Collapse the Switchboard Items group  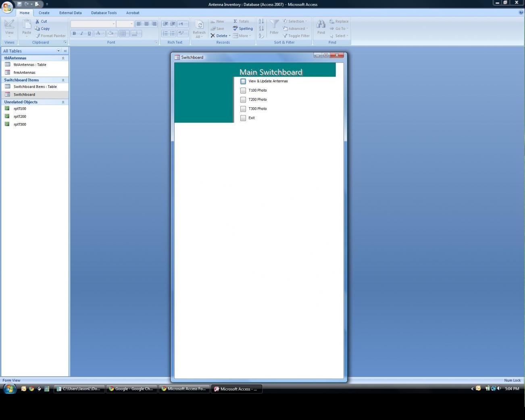point(63,80)
